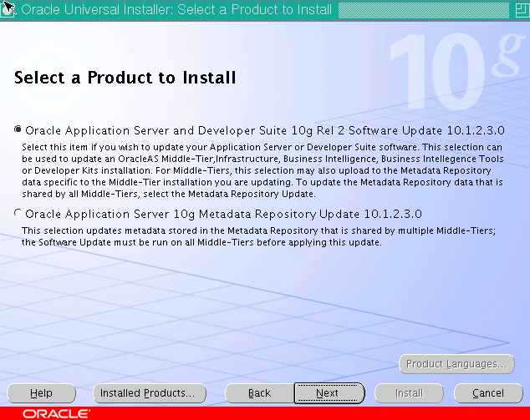Click the greyed-out Install button
The height and width of the screenshot is (420, 530).
pos(409,393)
